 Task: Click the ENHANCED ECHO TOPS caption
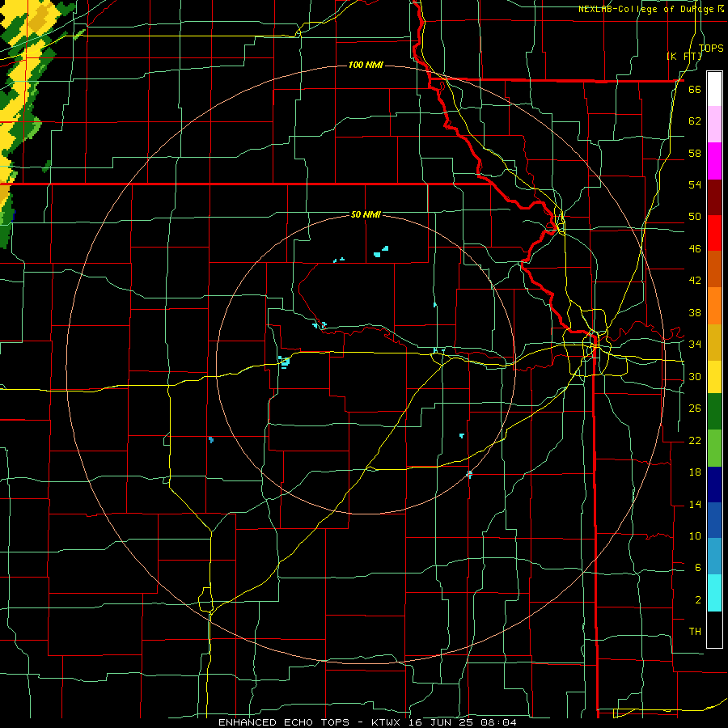[284, 722]
